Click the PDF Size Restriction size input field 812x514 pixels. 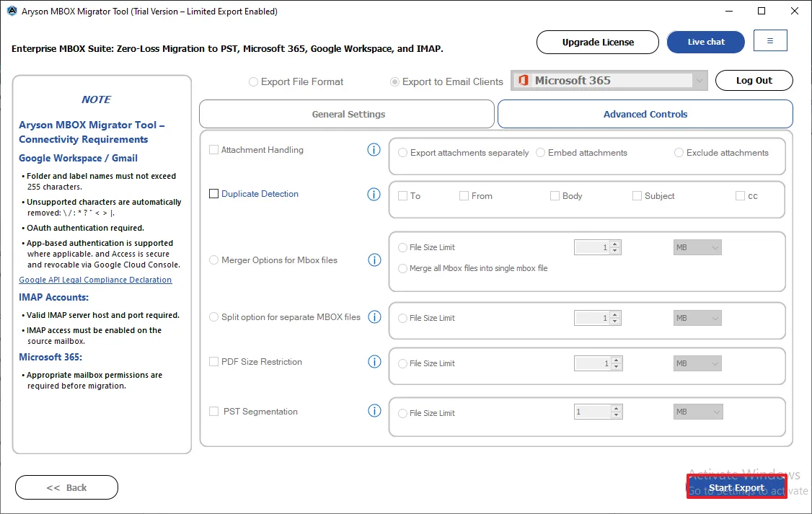[593, 363]
